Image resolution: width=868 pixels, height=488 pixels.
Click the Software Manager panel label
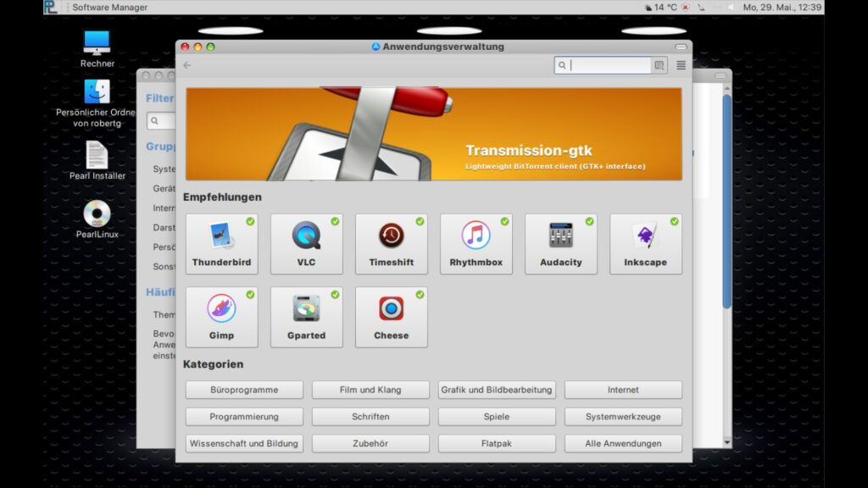coord(109,7)
